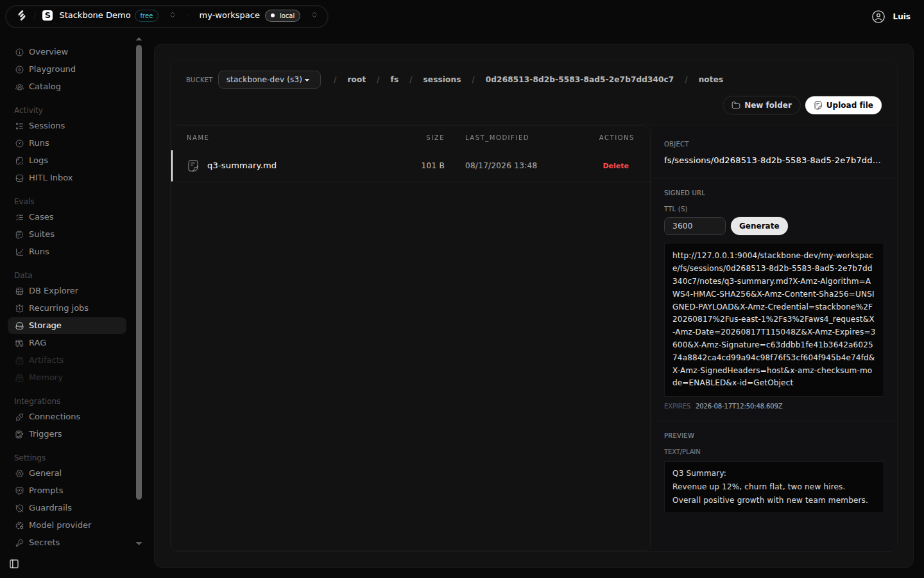Open the stackbone-dev (s3) bucket dropdown
Screen dimensions: 924x578
269,80
